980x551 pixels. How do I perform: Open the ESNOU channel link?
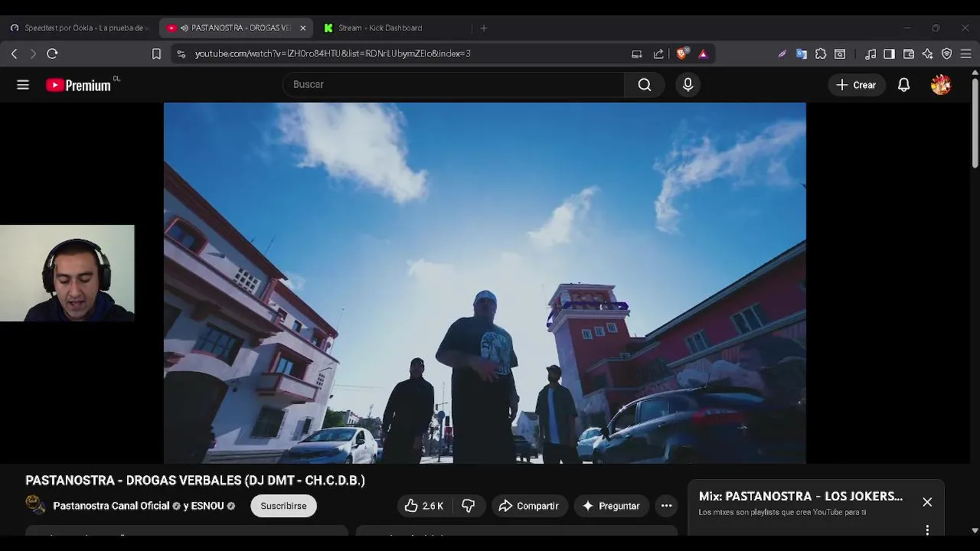(x=207, y=506)
